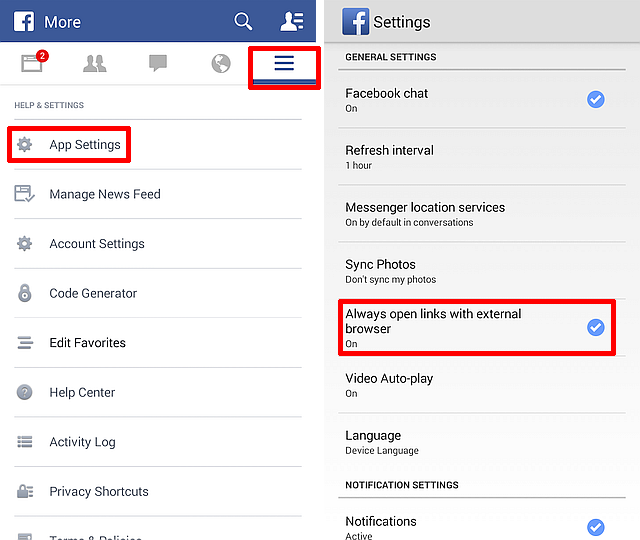
Task: Open Activity Log
Action: pyautogui.click(x=158, y=442)
